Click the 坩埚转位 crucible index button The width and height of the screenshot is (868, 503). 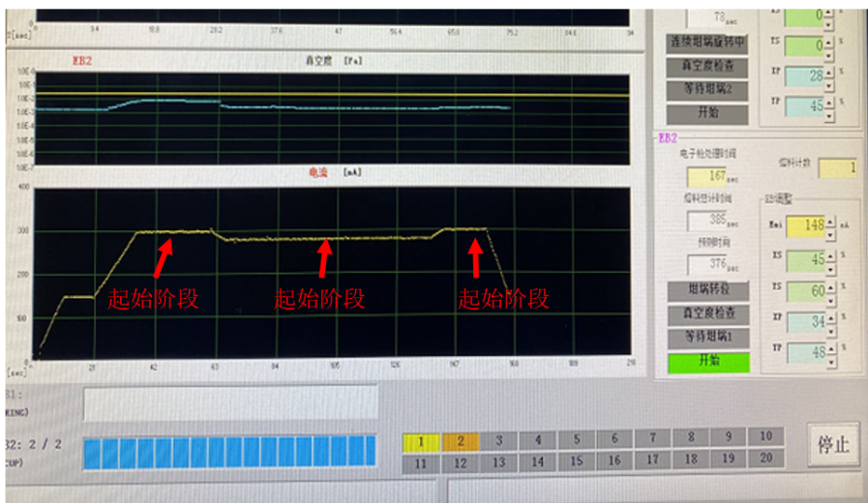click(x=707, y=290)
